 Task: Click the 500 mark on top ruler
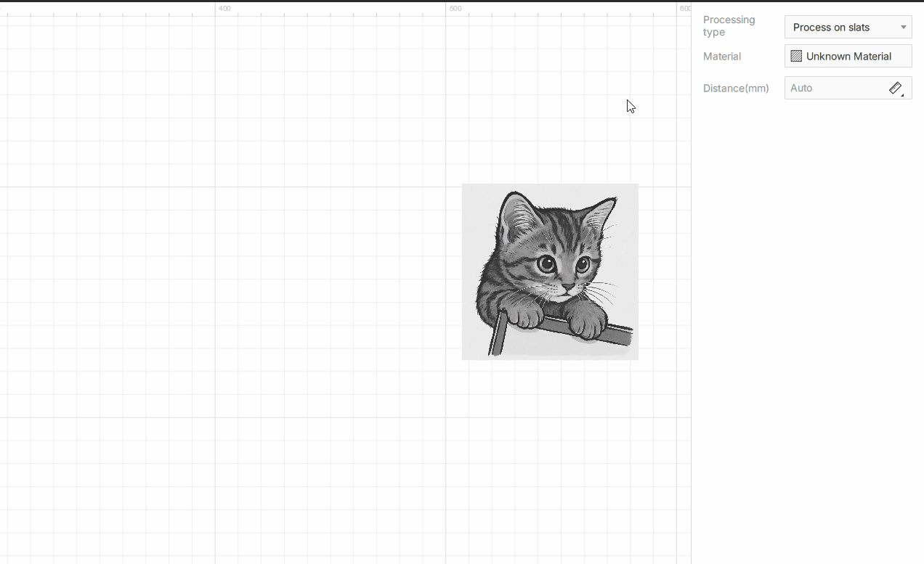(x=455, y=9)
